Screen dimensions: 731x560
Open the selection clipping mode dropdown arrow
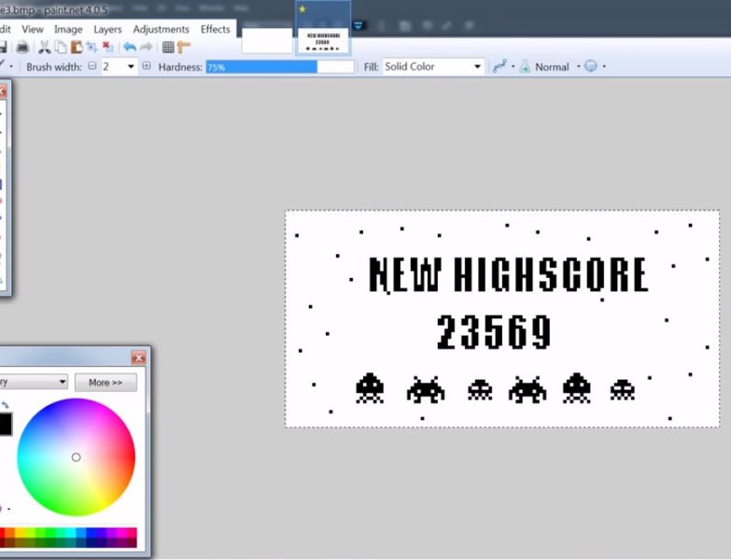coord(604,66)
